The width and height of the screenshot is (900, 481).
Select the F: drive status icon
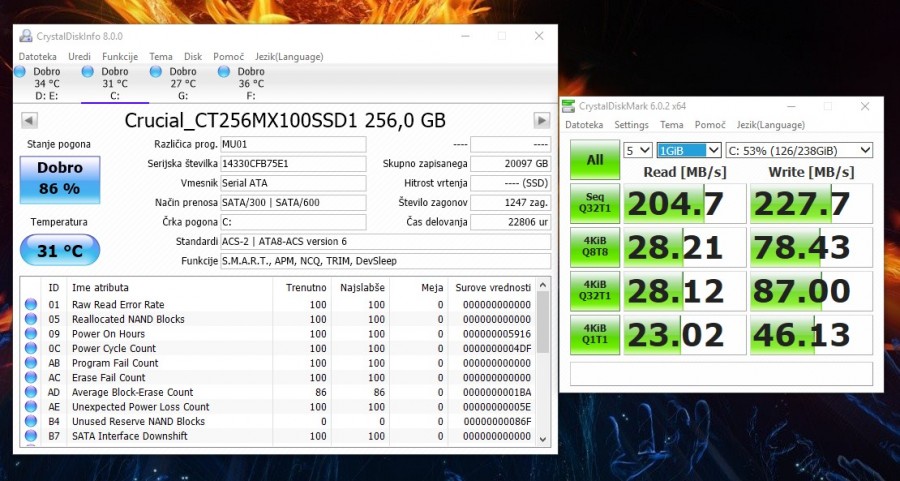pos(224,72)
